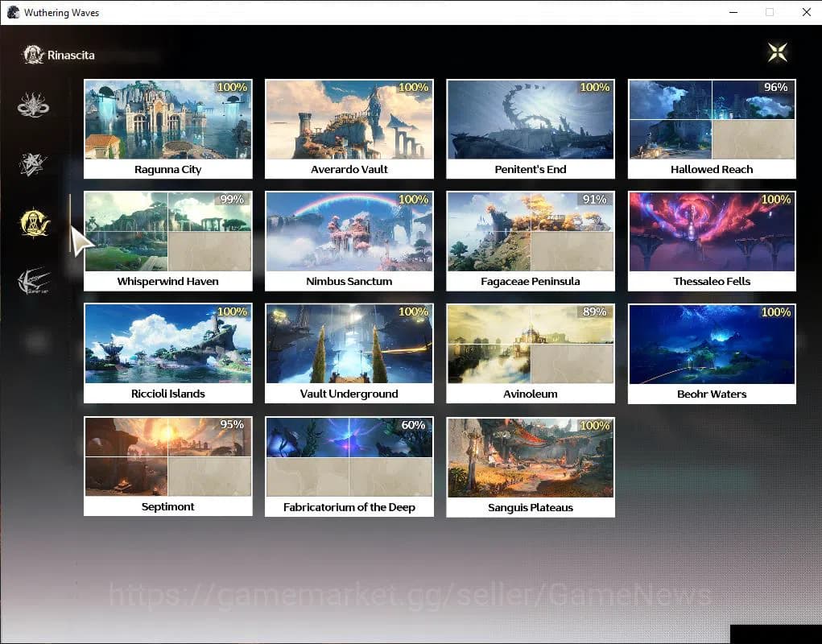Click the Fagaceae Peninsula label
This screenshot has height=644, width=822.
pos(531,282)
